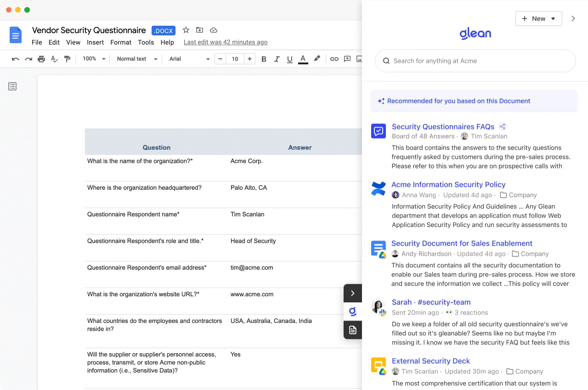This screenshot has height=390, width=588.
Task: Click the tim@acme.com answer cell
Action: pos(252,268)
